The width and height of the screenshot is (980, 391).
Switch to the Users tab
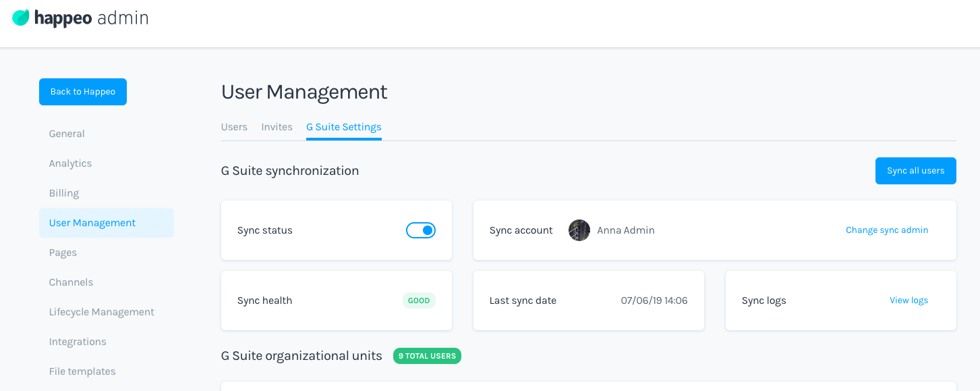click(x=234, y=127)
